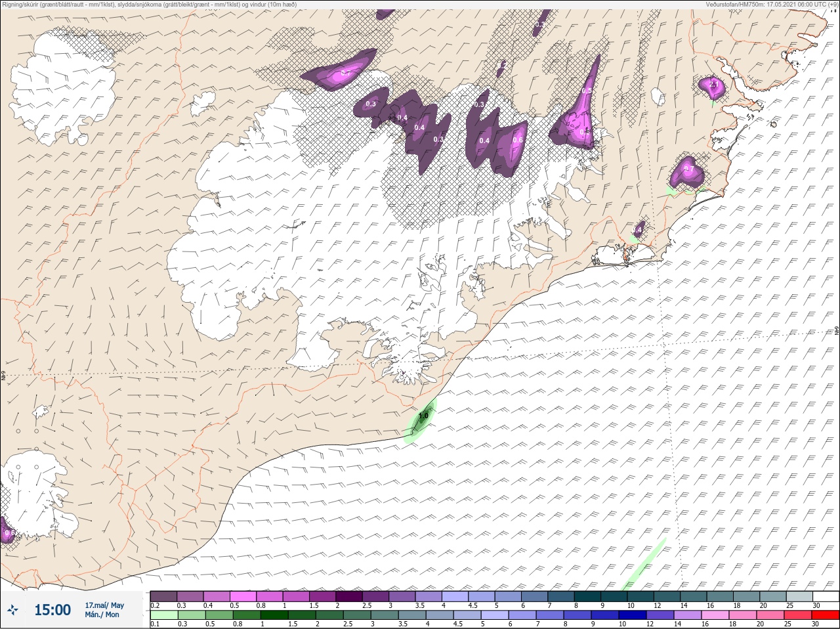This screenshot has height=629, width=840.
Task: Pick the navy blue swatch labeled 10 in lower legend
Action: [x=633, y=615]
